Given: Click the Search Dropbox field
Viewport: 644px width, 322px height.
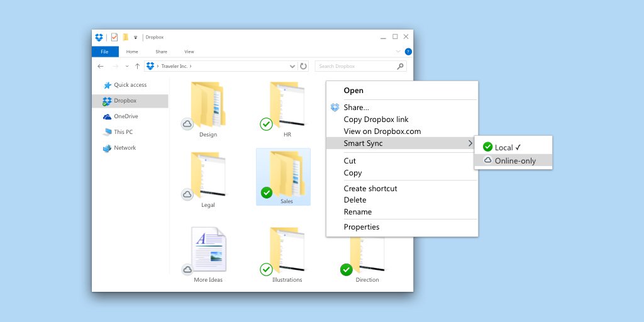Looking at the screenshot, I should pos(360,66).
